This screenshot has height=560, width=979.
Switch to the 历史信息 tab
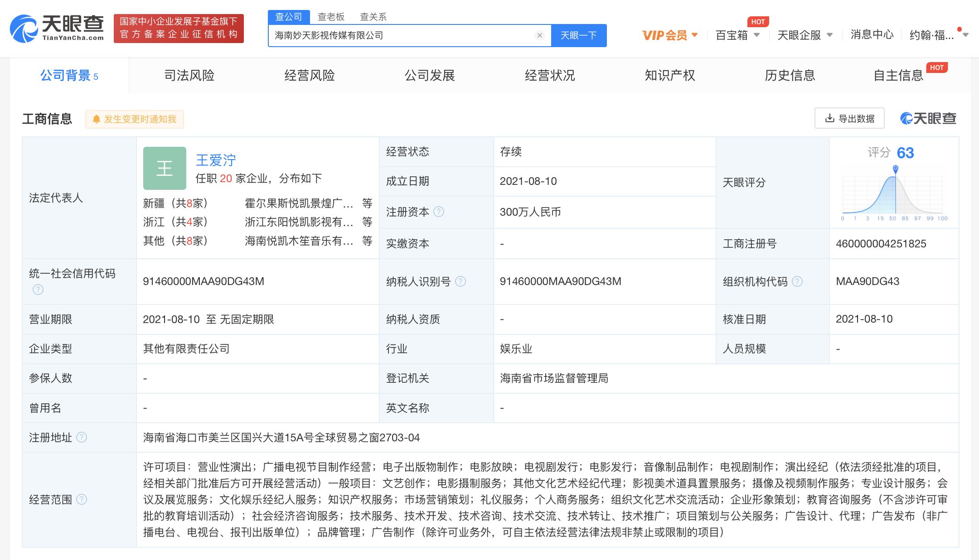790,75
